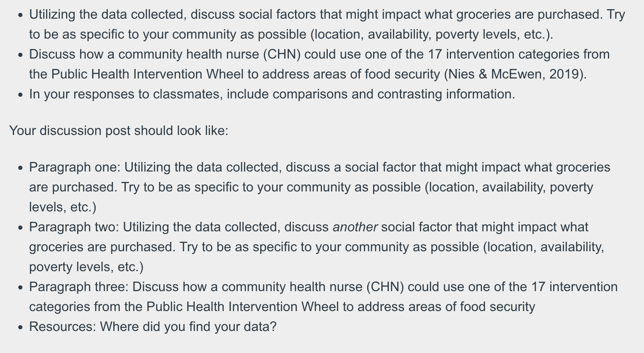The image size is (644, 353).
Task: Click "comparisons and contrasting information" text
Action: coord(393,94)
